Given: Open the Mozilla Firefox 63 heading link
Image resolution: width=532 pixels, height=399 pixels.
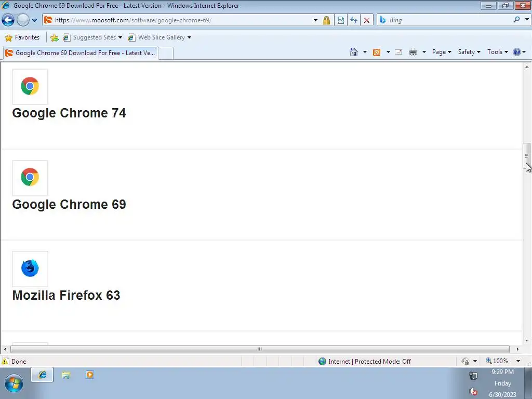Looking at the screenshot, I should coord(66,295).
